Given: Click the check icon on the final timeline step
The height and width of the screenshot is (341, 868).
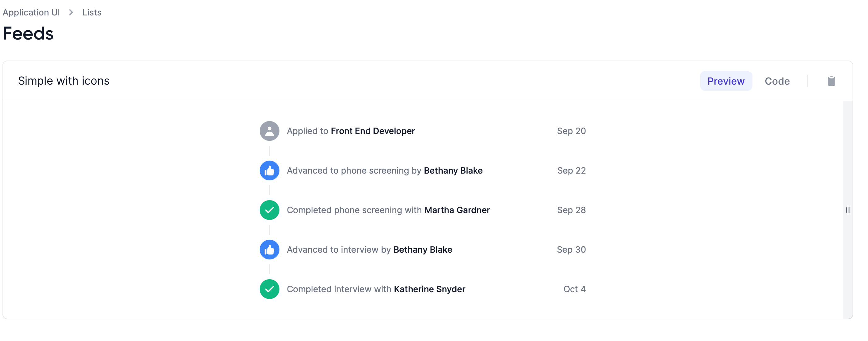Looking at the screenshot, I should coord(269,289).
